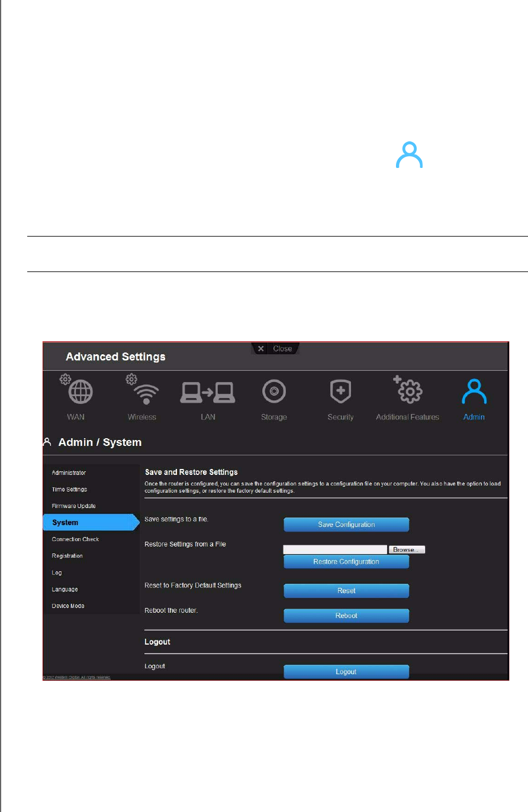Viewport: 528px width, 812px height.
Task: Click the Restore Configuration button
Action: point(346,562)
